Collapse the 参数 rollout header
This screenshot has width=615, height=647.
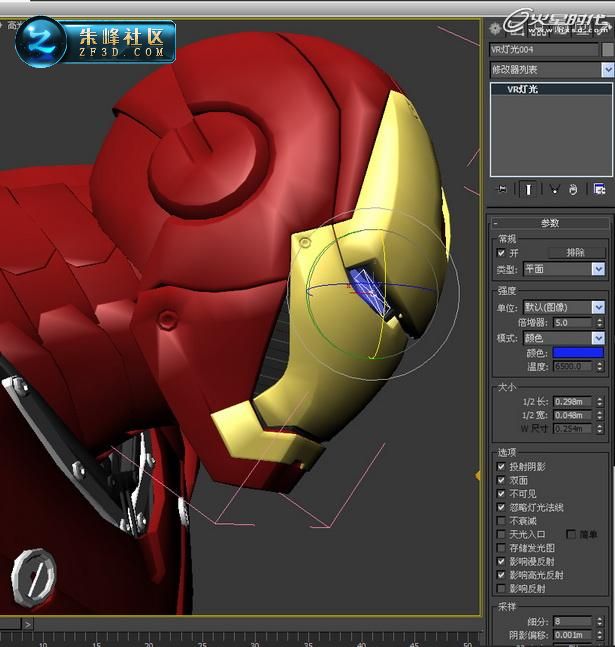550,223
